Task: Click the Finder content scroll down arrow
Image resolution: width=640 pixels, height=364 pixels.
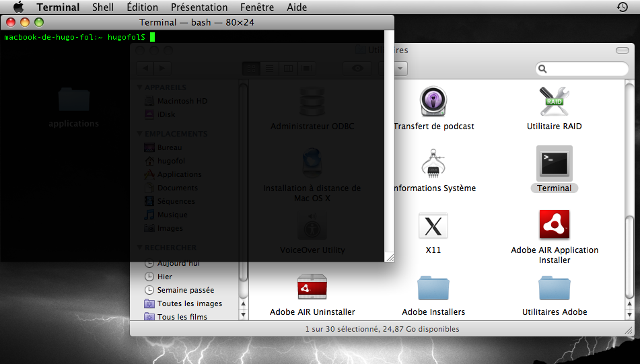Action: coord(629,314)
